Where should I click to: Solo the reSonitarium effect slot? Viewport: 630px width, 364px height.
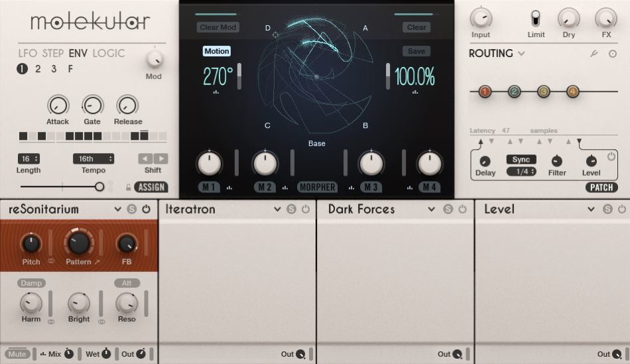131,210
